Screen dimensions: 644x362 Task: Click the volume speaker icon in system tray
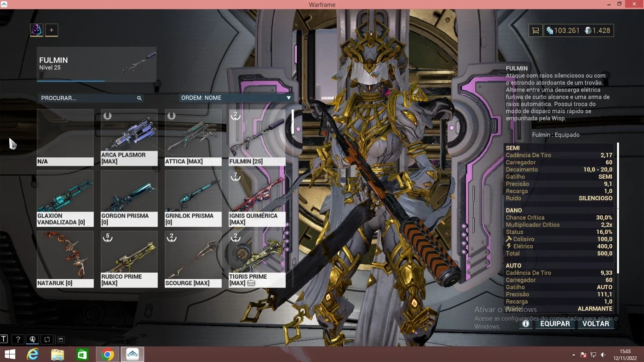point(603,355)
